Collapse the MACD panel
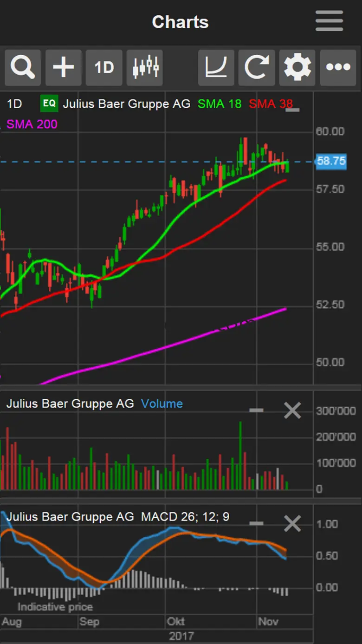The image size is (362, 644). pyautogui.click(x=256, y=523)
